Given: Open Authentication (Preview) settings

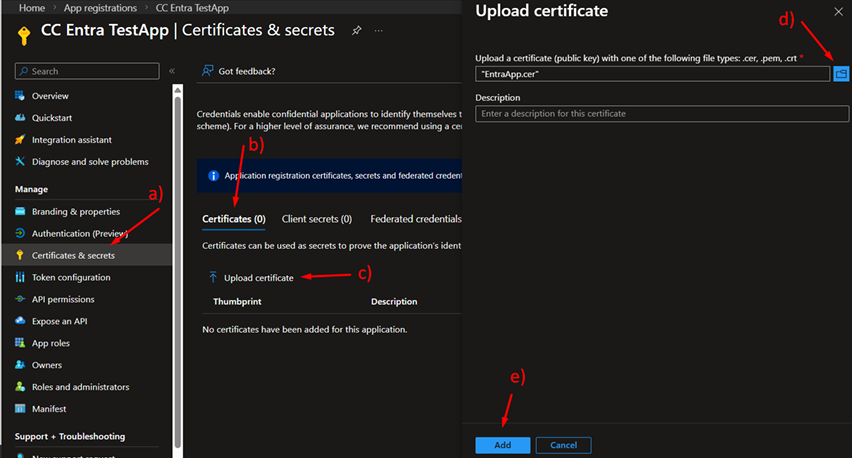Looking at the screenshot, I should 81,234.
